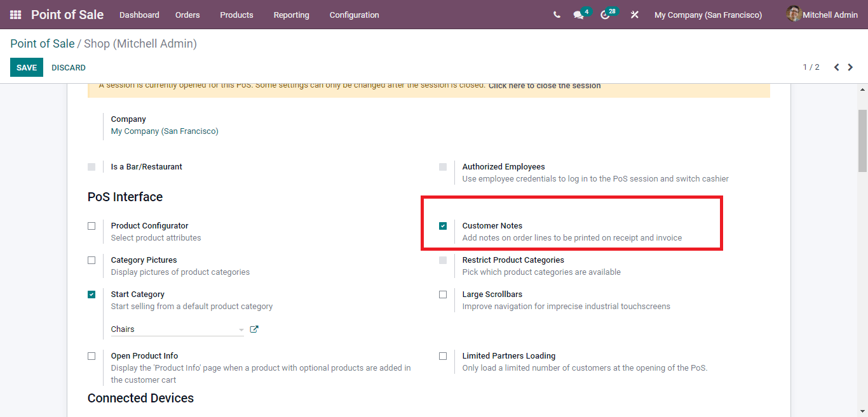Click the Product Configurator label
Image resolution: width=868 pixels, height=417 pixels.
[x=149, y=226]
